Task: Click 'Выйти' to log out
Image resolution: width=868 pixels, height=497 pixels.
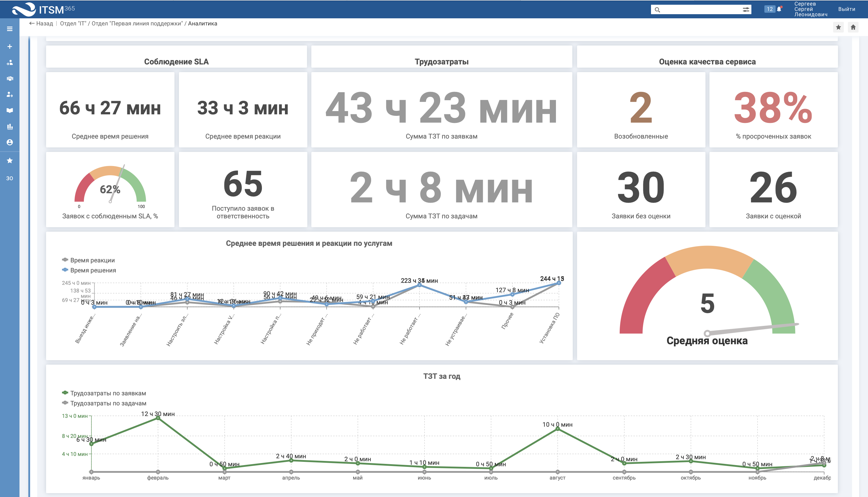Action: (x=846, y=9)
